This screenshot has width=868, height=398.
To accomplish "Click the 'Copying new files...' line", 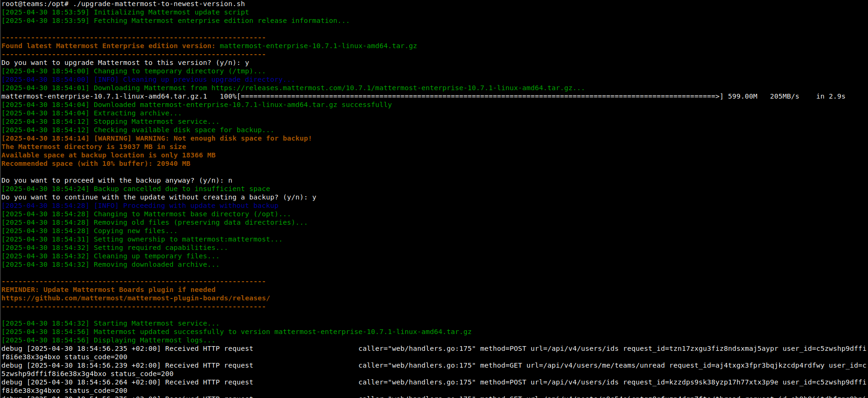I will pos(89,231).
